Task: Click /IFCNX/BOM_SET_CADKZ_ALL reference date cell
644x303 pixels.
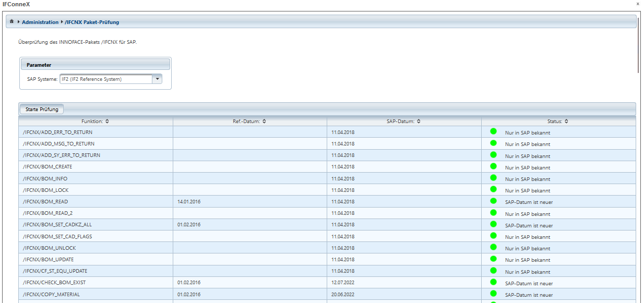Action: pos(249,225)
